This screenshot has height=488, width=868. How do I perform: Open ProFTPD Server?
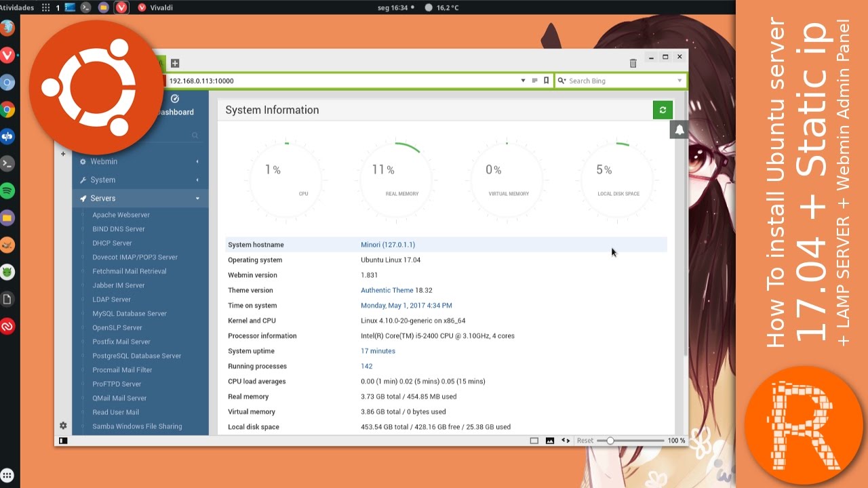(117, 384)
